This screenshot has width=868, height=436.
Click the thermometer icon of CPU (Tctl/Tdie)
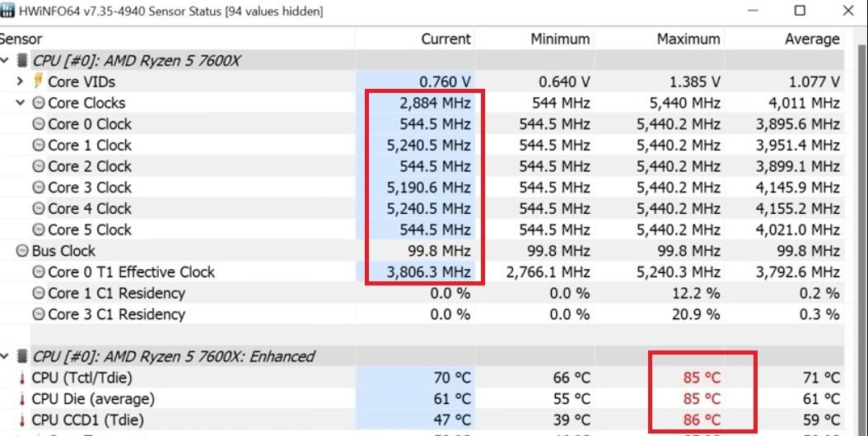[x=22, y=378]
